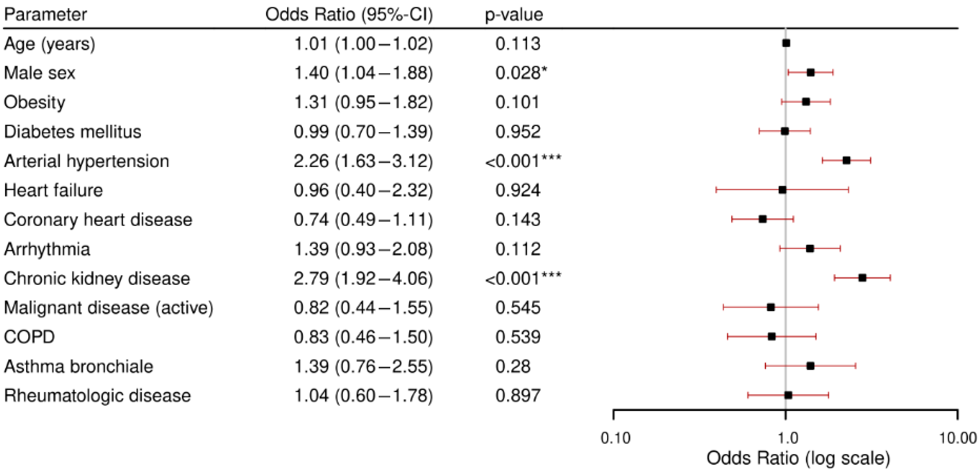
Task: Click the Coronary heart disease plot marker
Action: (762, 219)
